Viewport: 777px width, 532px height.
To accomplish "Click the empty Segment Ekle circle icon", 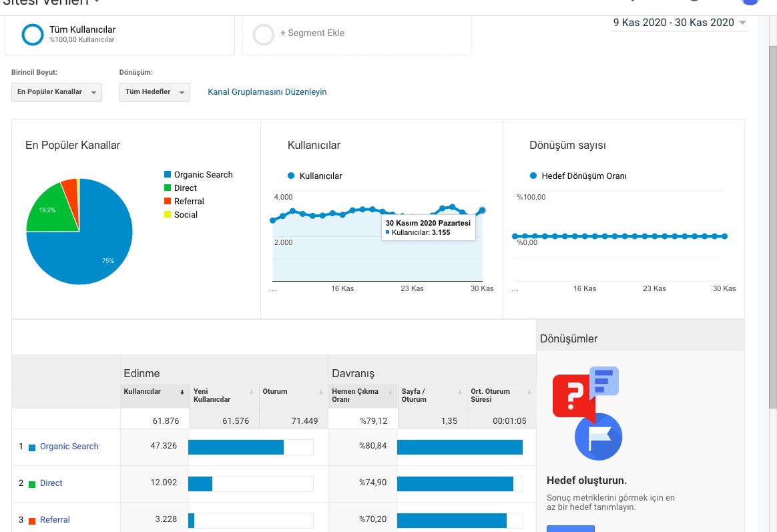I will 264,35.
